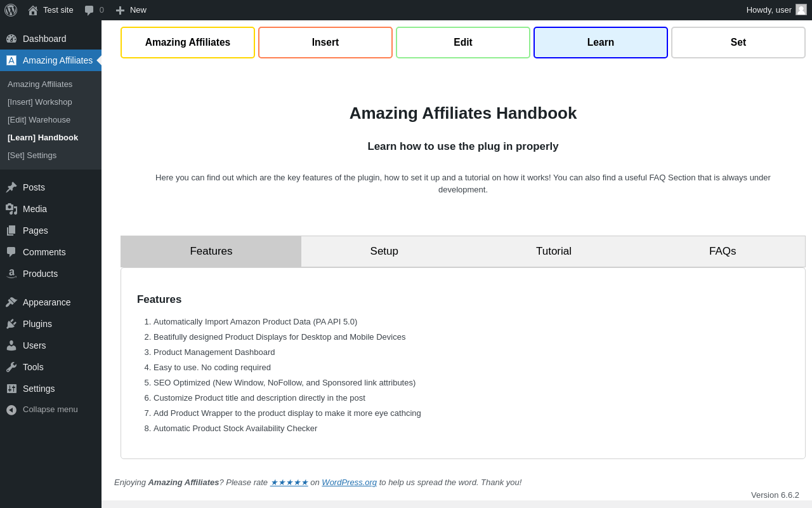Click the WordPress logo icon
This screenshot has width=812, height=508.
pyautogui.click(x=11, y=10)
